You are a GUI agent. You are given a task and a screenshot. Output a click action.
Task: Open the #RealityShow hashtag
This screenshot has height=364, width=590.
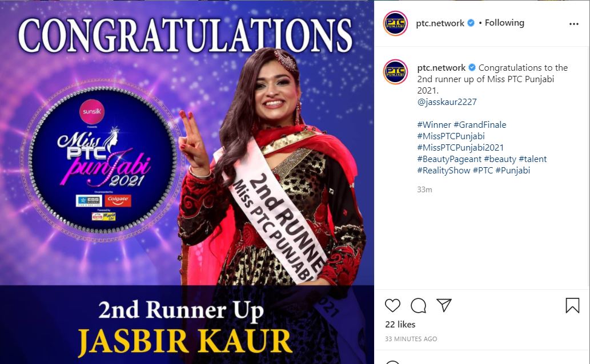[x=444, y=171]
